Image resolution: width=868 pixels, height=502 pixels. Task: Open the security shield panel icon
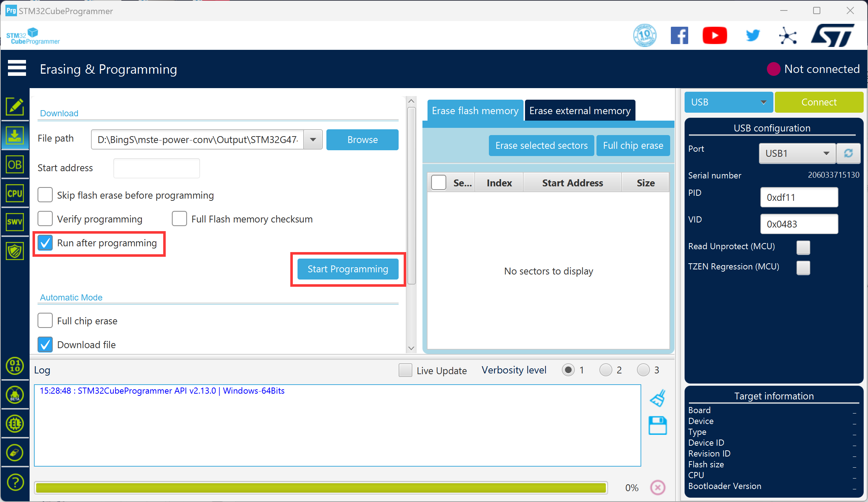coord(15,251)
